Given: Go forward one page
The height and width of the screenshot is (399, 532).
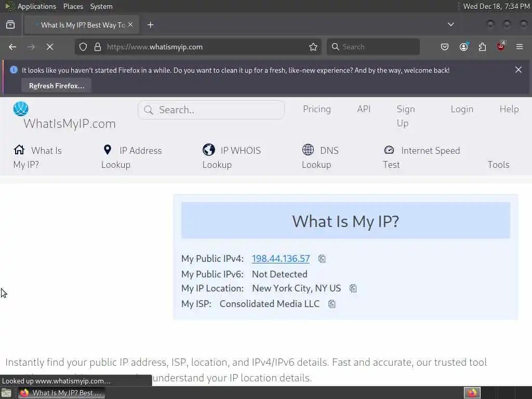Looking at the screenshot, I should pyautogui.click(x=31, y=47).
